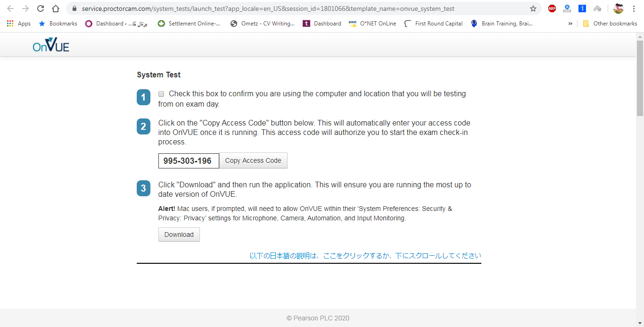Follow the Japanese instructions link
The width and height of the screenshot is (644, 327).
point(365,256)
